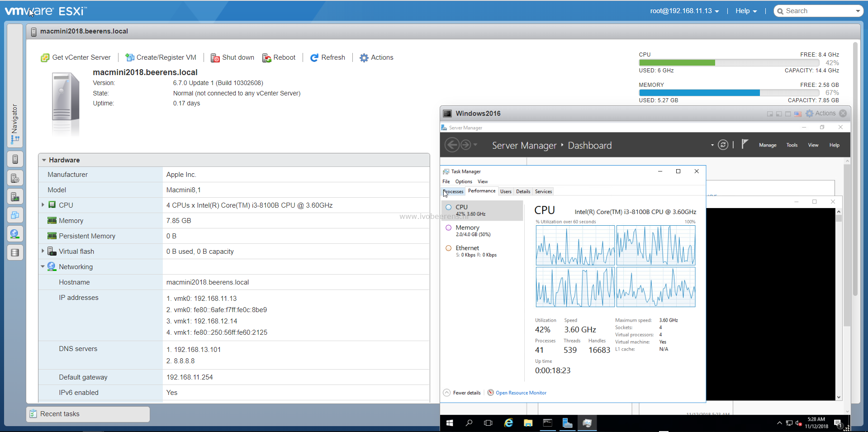Open the Windows Start button
Viewport: 868px width, 432px height.
[450, 423]
